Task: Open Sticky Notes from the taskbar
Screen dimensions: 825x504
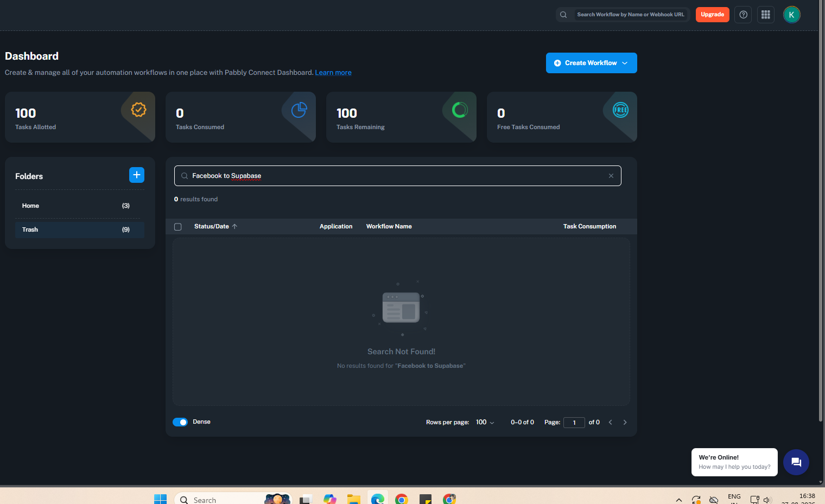Action: click(x=426, y=499)
